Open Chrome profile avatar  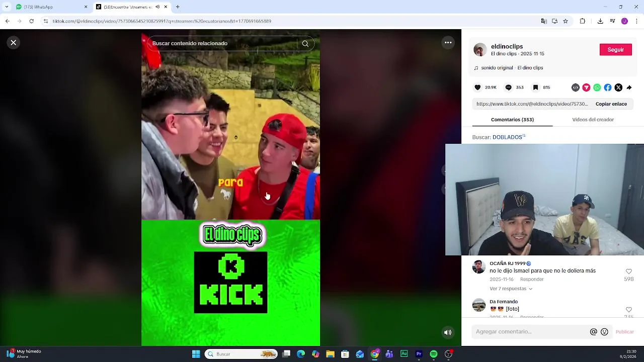coord(624,21)
